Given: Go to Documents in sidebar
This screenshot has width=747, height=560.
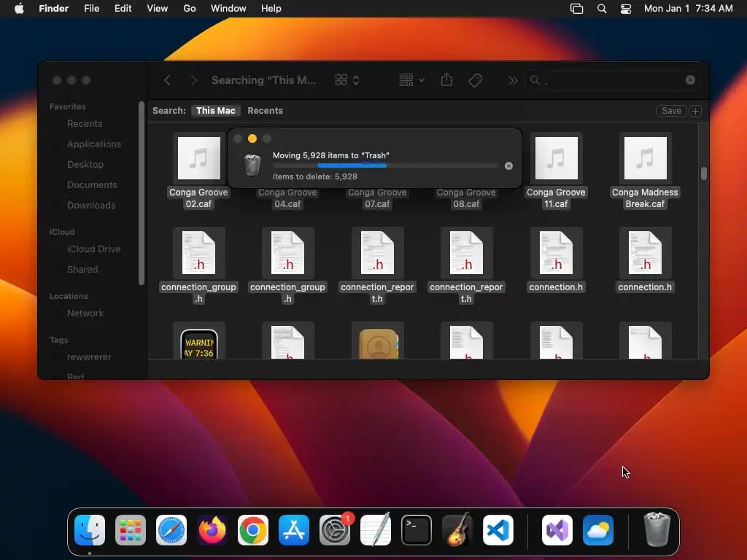Looking at the screenshot, I should click(x=92, y=185).
